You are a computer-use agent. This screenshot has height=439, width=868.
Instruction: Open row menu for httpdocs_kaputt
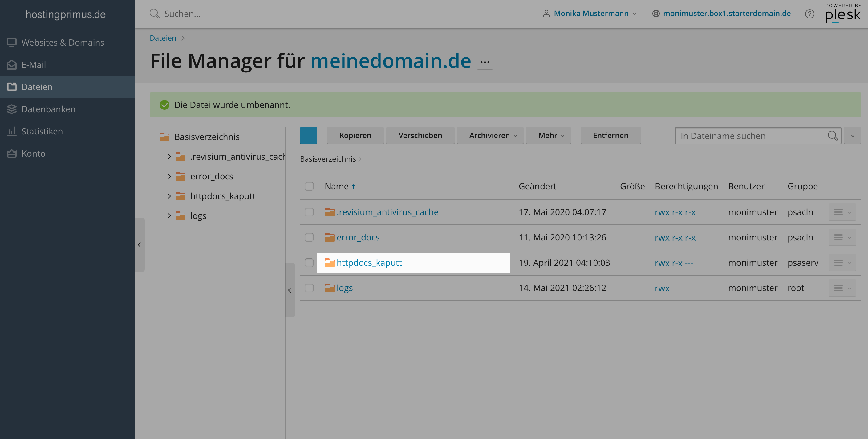[842, 263]
